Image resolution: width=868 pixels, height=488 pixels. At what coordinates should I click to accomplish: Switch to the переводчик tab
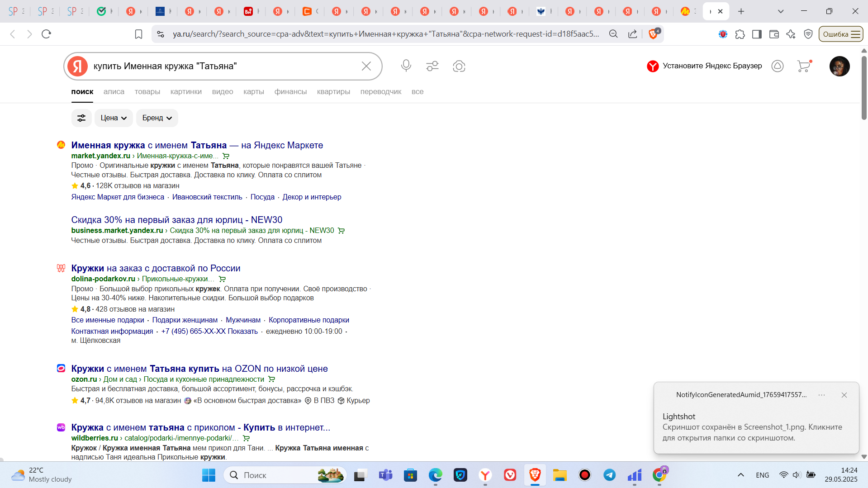pyautogui.click(x=381, y=91)
